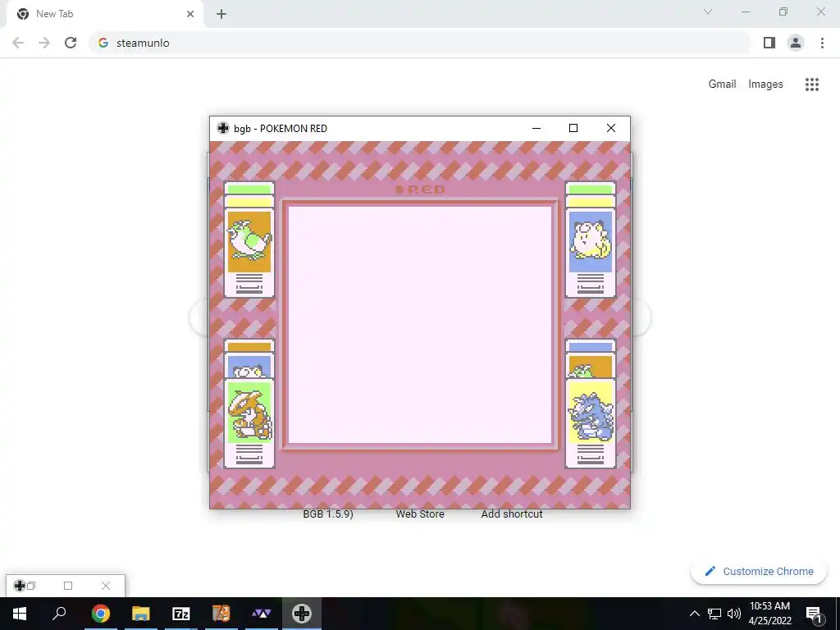
Task: Open Chrome three-dot menu
Action: (x=822, y=43)
